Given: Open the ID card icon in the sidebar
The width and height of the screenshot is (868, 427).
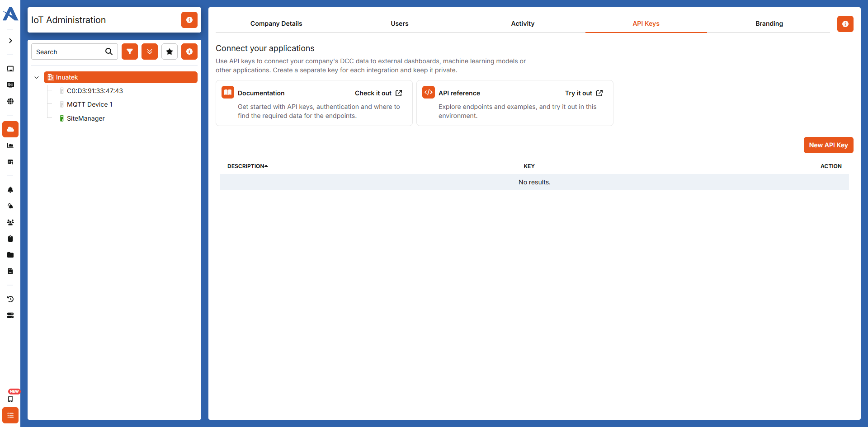Looking at the screenshot, I should point(10,85).
